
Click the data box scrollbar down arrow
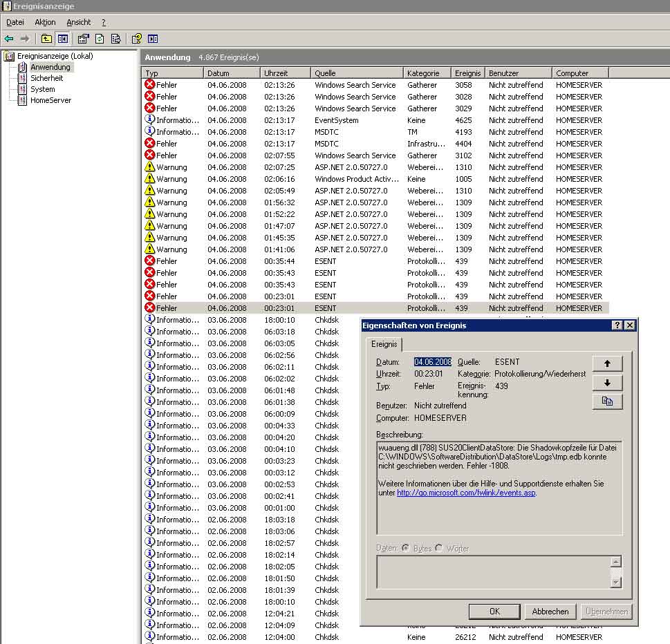pyautogui.click(x=616, y=582)
